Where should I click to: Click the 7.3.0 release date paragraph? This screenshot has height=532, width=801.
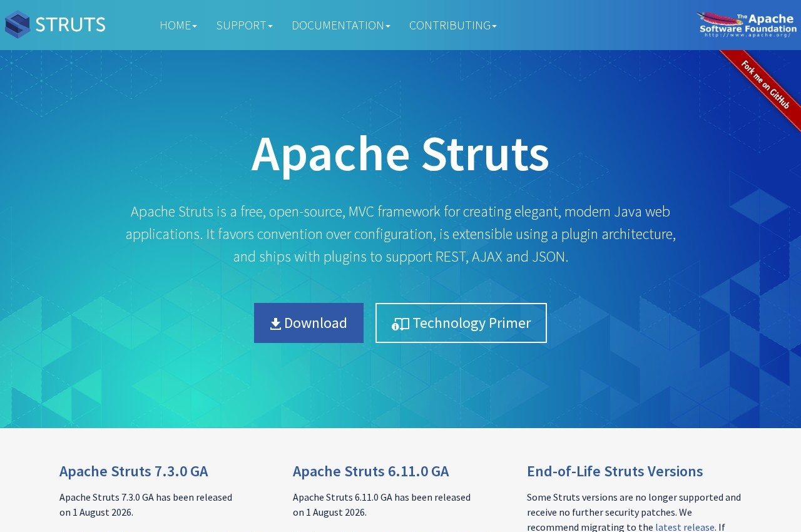(146, 504)
